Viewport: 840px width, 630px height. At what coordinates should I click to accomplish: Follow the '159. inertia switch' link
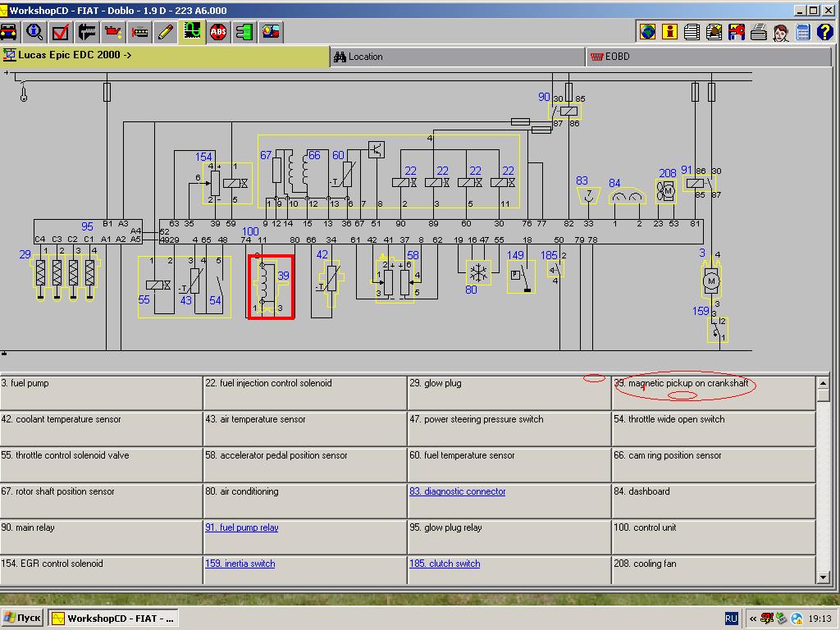tap(240, 564)
